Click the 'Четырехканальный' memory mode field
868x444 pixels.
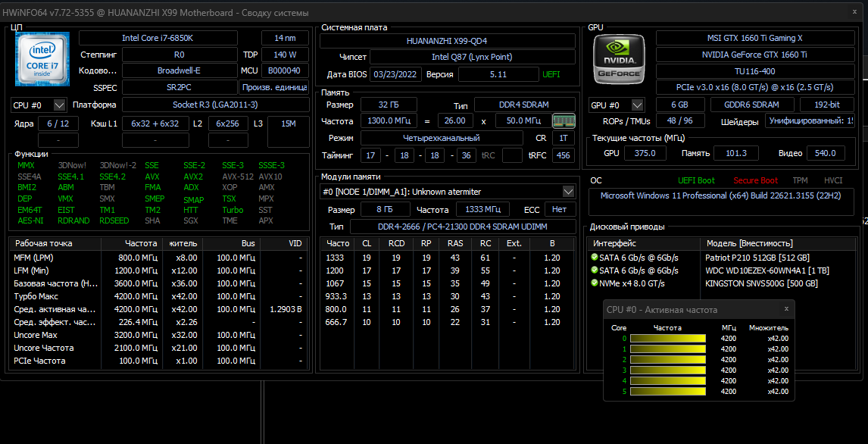442,138
